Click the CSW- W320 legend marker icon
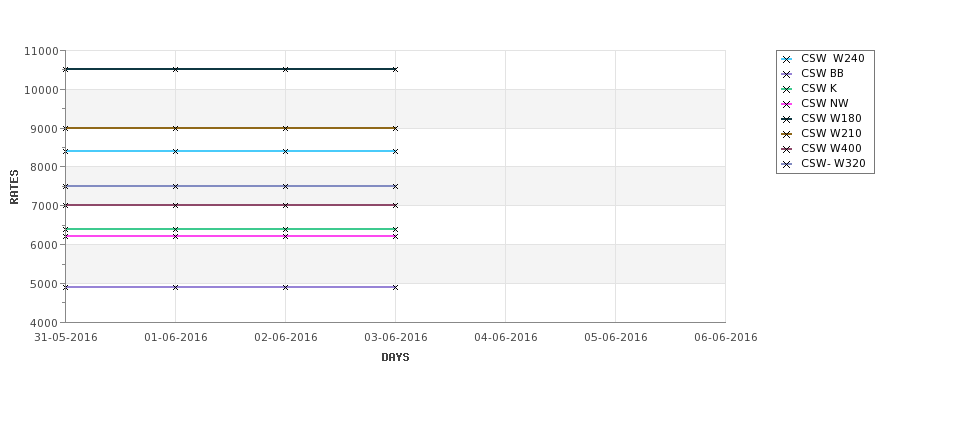The width and height of the screenshot is (975, 429). pos(787,164)
